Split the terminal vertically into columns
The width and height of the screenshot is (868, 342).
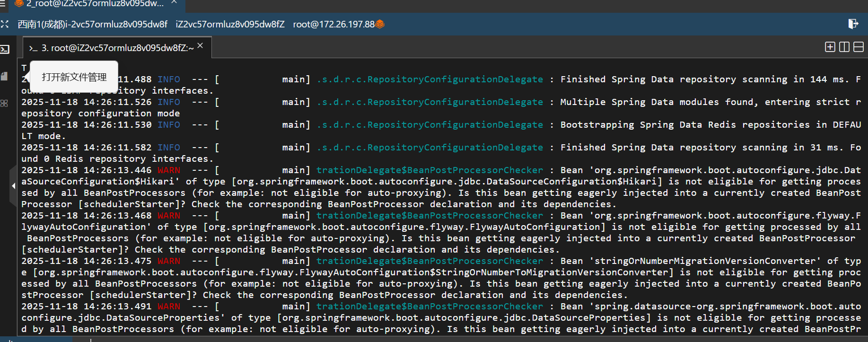click(844, 47)
